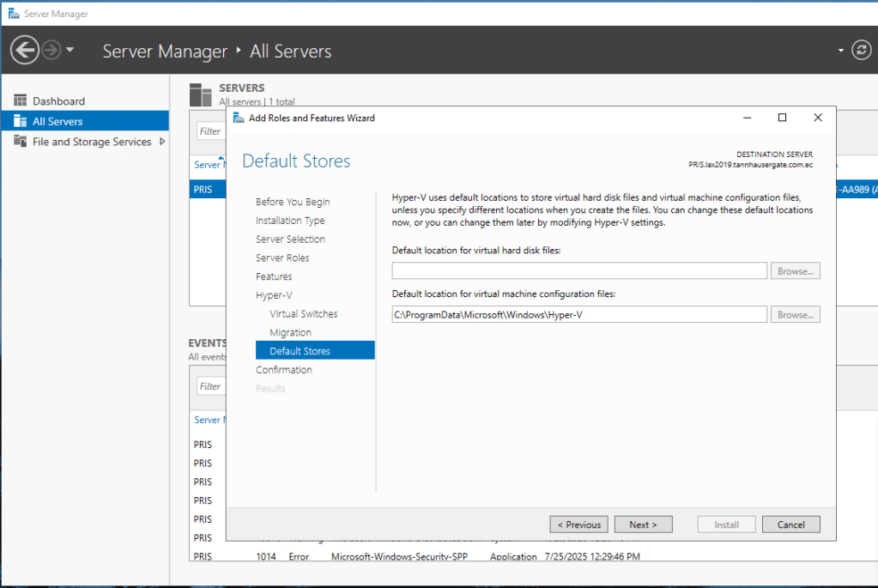Go to Virtual Switches wizard step
This screenshot has height=588, width=878.
click(x=303, y=314)
